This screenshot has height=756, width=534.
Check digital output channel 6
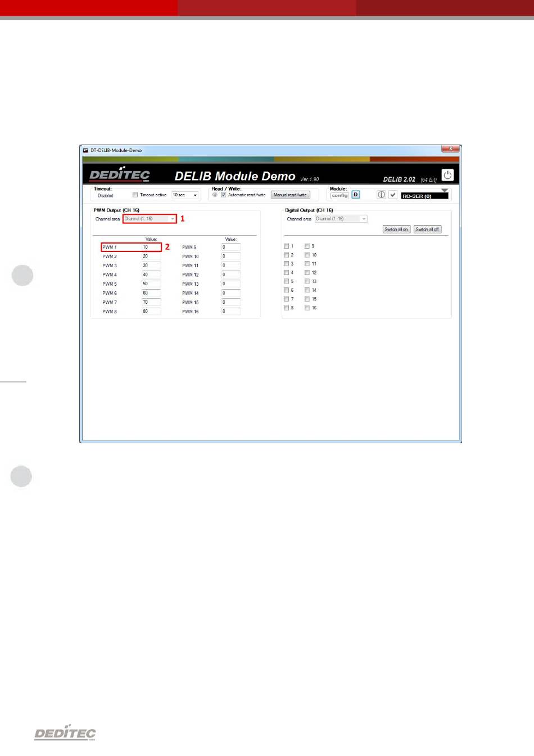click(x=287, y=290)
